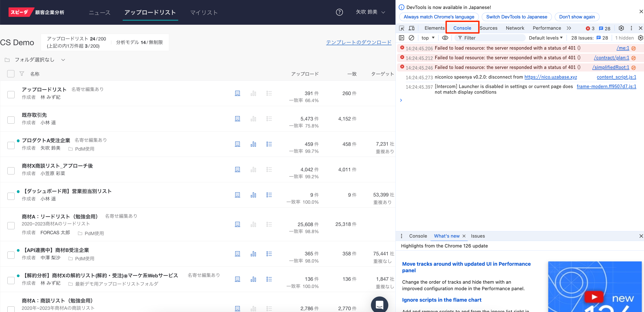This screenshot has height=312, width=644.
Task: Open the Intercom chat launcher bubble
Action: pos(379,305)
